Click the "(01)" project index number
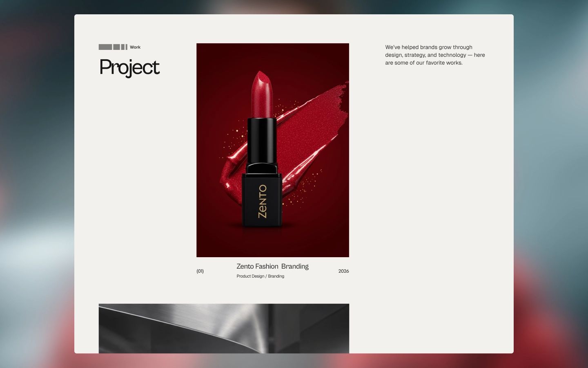Screen dimensions: 588x368 [x=200, y=271]
